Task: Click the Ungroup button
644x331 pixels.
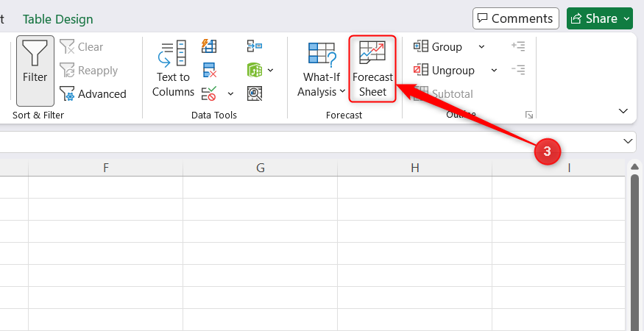Action: 444,70
